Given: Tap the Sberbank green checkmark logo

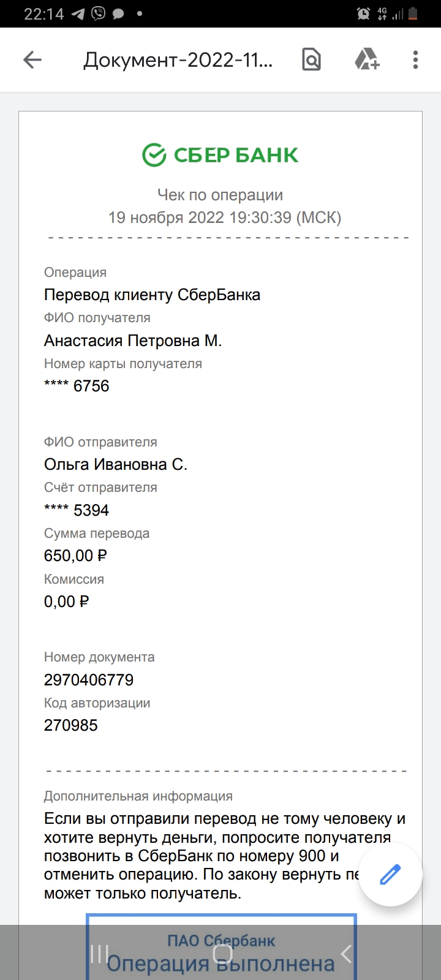Looking at the screenshot, I should (154, 155).
